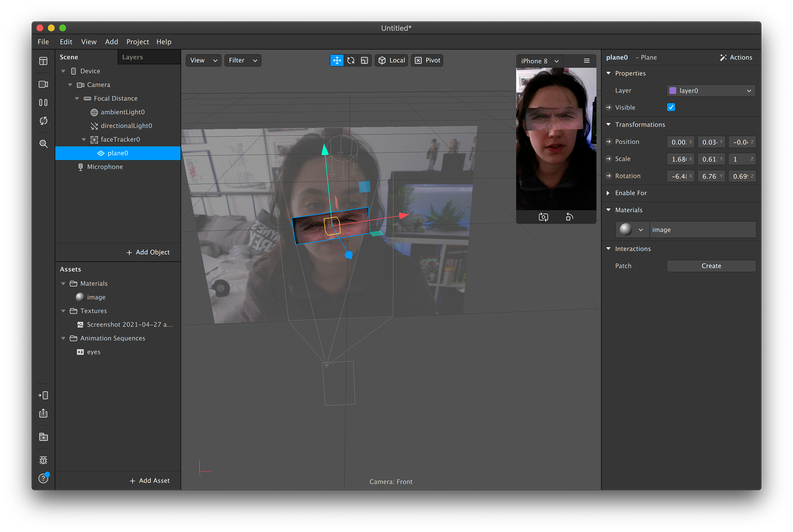
Task: Edit the Rotation Z value field
Action: pos(742,176)
